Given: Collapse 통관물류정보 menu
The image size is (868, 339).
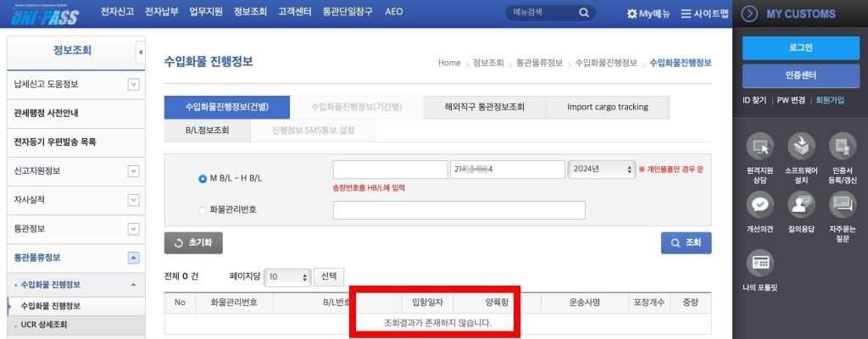Looking at the screenshot, I should (133, 258).
